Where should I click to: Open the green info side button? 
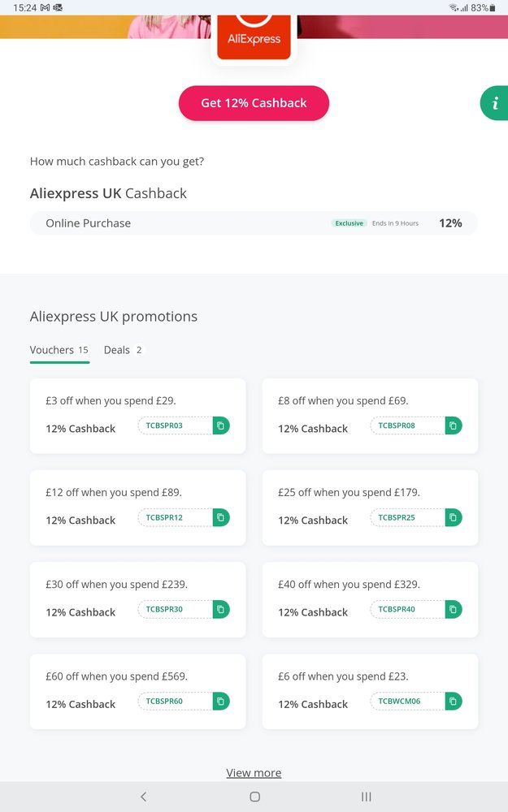[494, 103]
